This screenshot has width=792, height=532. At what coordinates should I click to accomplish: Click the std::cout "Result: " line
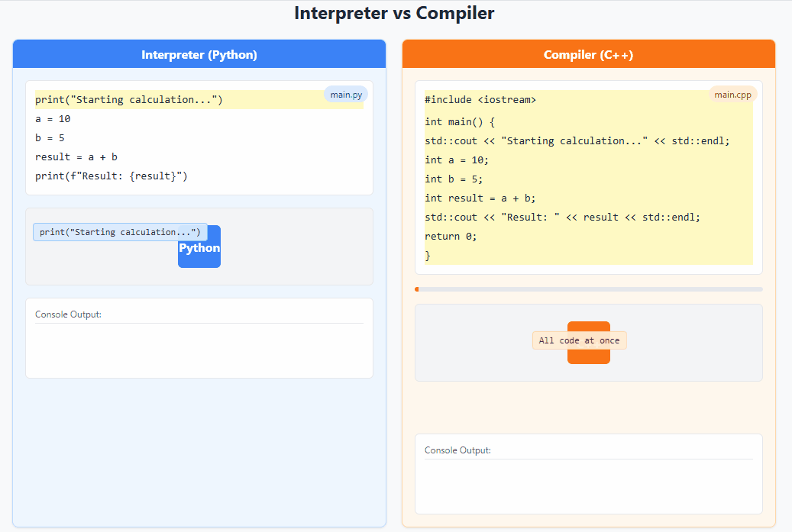tap(588, 218)
